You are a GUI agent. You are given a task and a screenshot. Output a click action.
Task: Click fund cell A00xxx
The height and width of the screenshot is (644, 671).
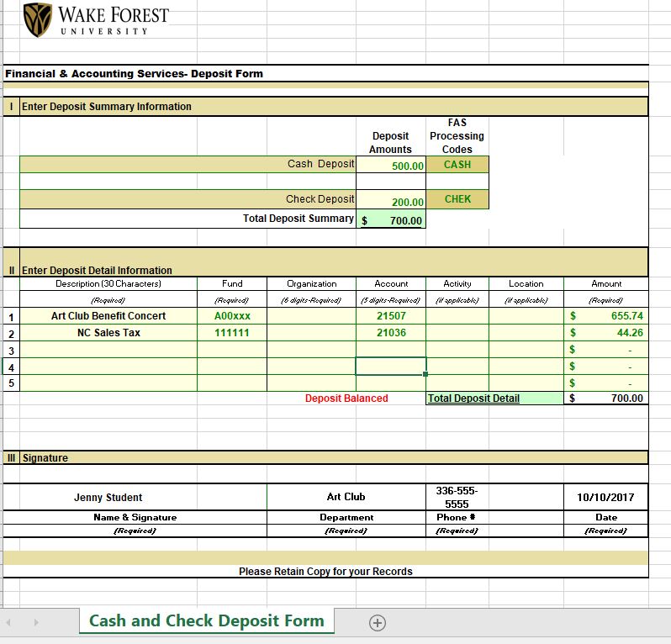tap(232, 316)
